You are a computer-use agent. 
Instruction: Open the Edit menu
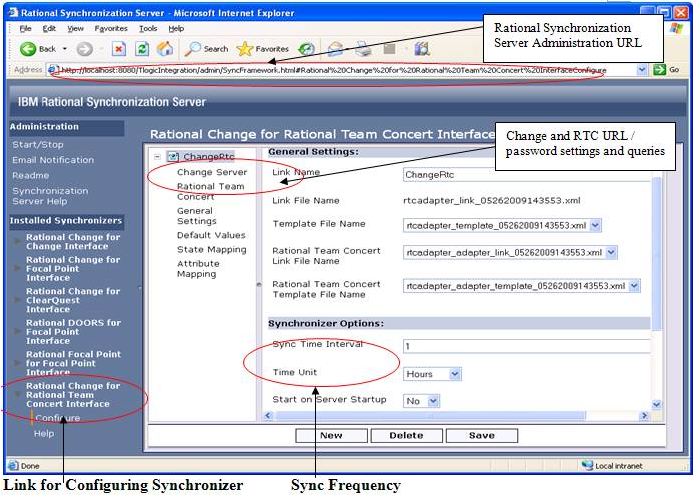(49, 28)
